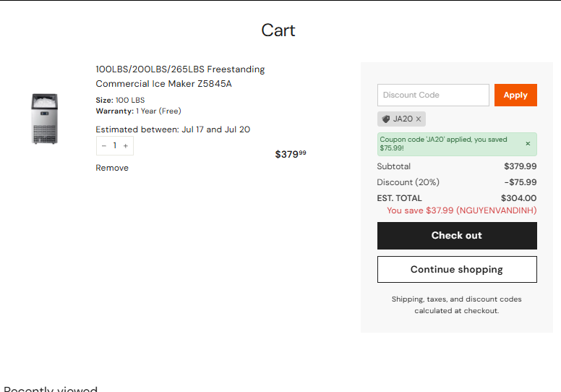Click the shipping and taxes notice text
This screenshot has width=561, height=392.
(456, 305)
